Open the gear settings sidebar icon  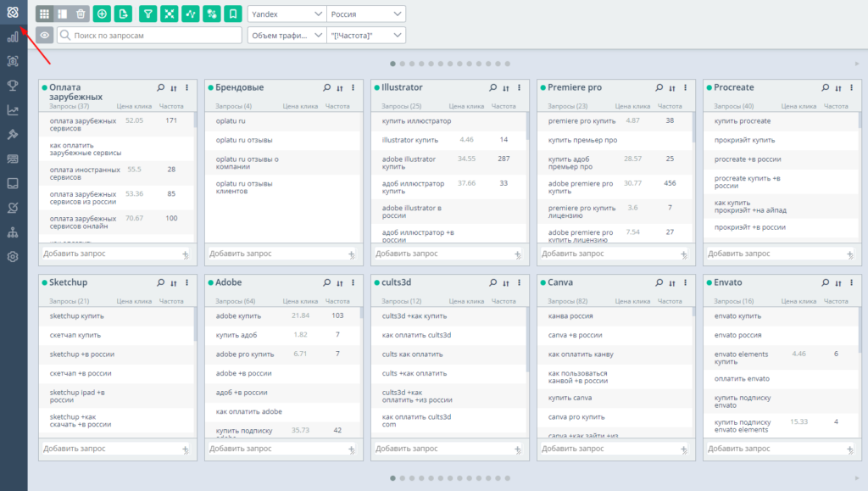tap(13, 257)
